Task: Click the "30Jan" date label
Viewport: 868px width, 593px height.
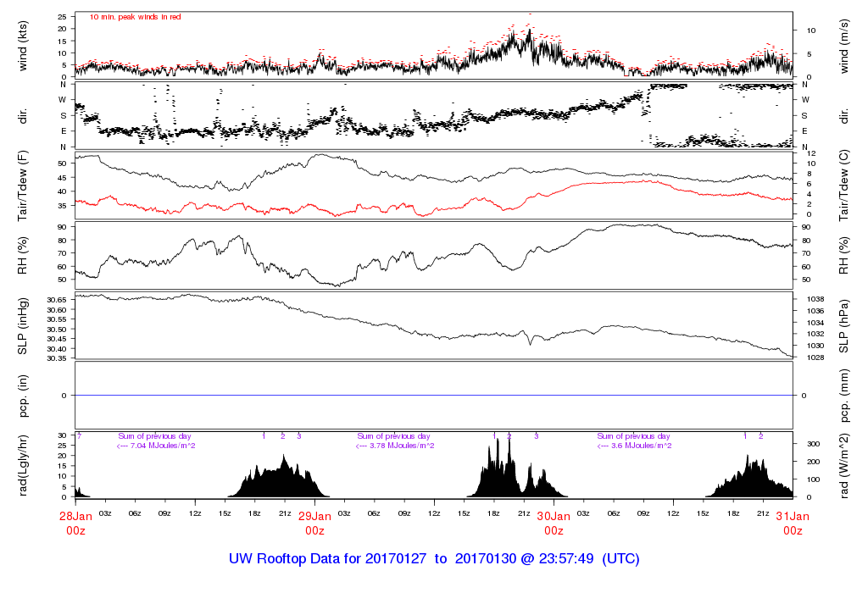Action: pos(554,516)
